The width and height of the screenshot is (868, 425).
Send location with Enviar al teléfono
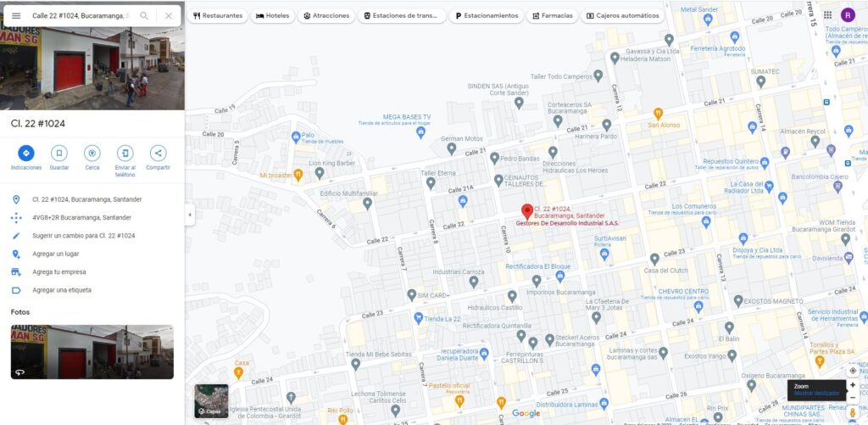pyautogui.click(x=125, y=154)
